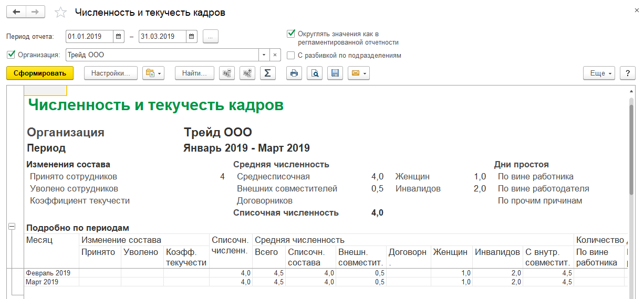Open the Еще menu

click(x=599, y=73)
